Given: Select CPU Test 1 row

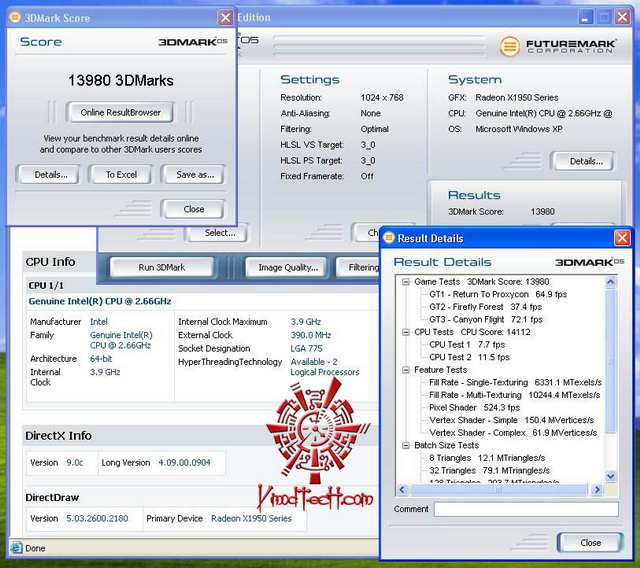Looking at the screenshot, I should coord(467,345).
